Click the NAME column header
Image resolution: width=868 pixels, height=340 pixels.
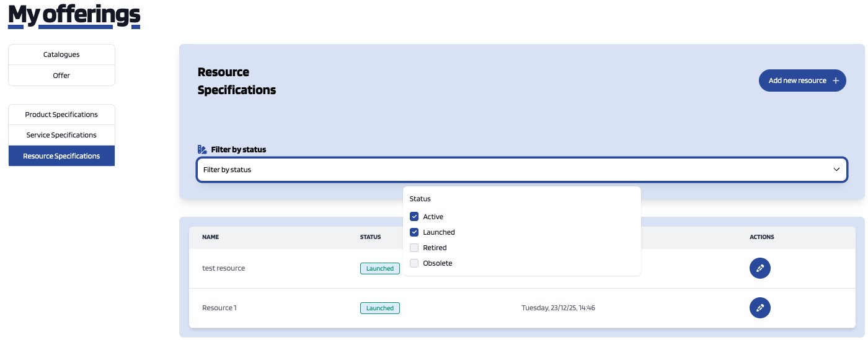point(210,237)
